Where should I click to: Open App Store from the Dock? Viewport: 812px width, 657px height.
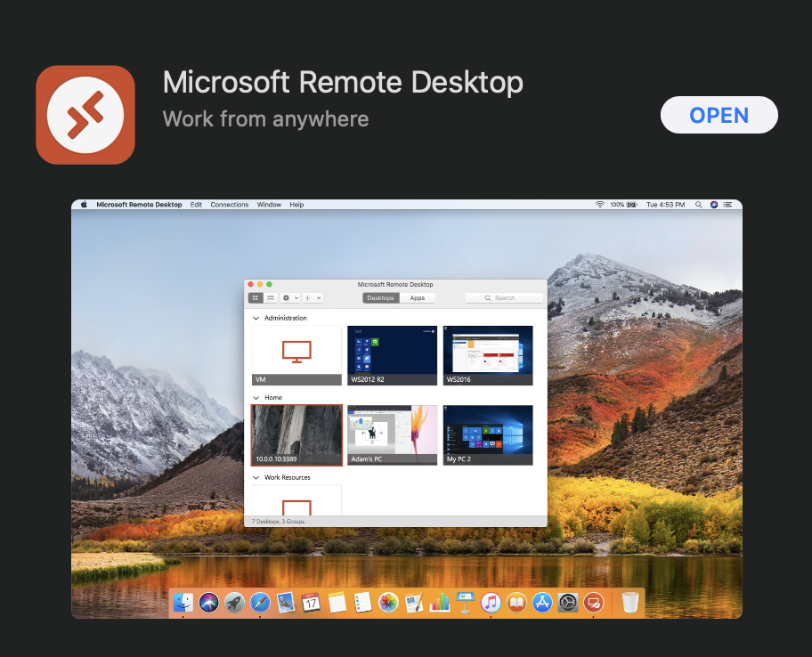[542, 602]
